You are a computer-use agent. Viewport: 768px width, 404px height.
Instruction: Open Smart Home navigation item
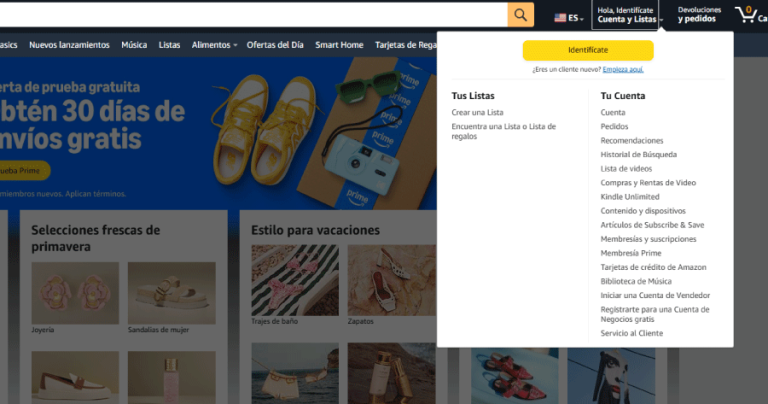coord(339,45)
